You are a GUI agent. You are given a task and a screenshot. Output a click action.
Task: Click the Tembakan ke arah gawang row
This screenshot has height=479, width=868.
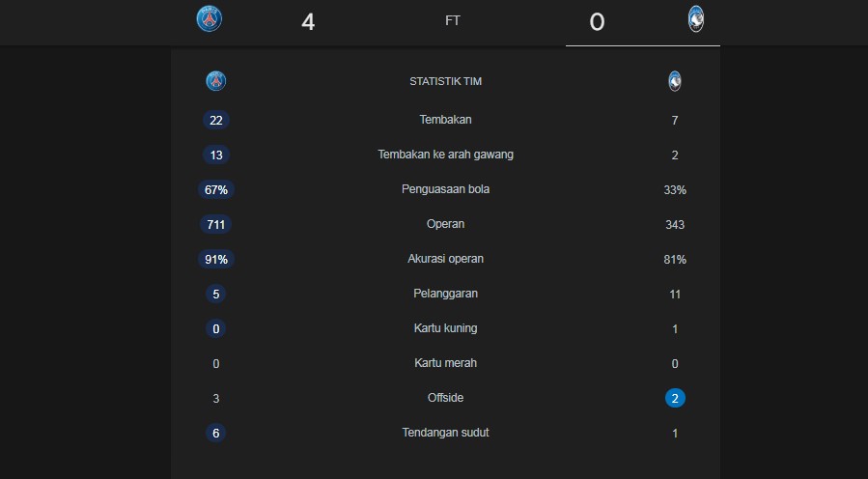point(446,155)
